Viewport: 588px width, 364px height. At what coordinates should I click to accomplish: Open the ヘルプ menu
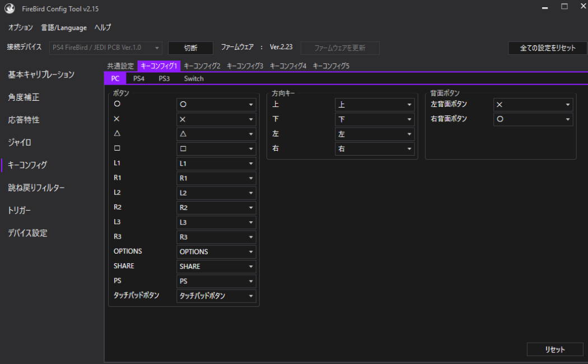tap(102, 27)
